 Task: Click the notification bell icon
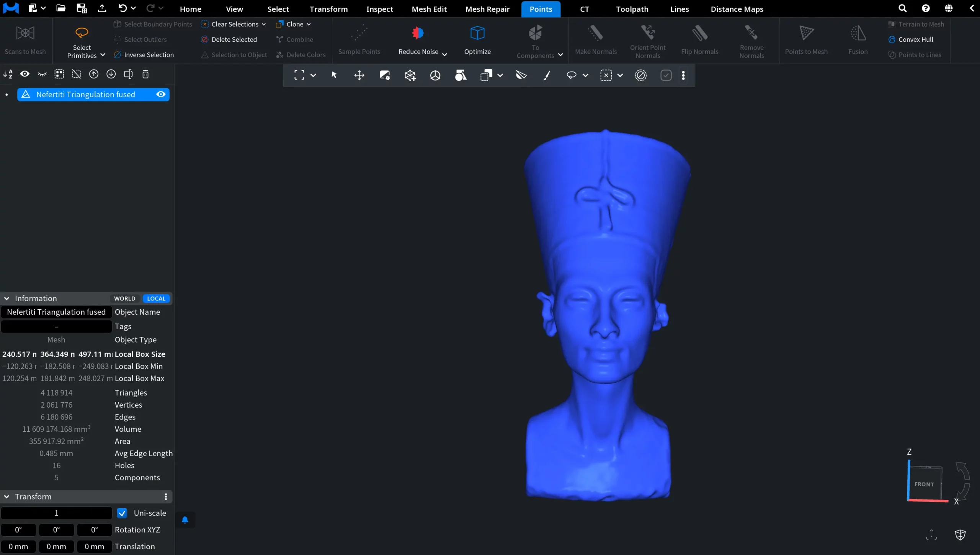tap(185, 520)
